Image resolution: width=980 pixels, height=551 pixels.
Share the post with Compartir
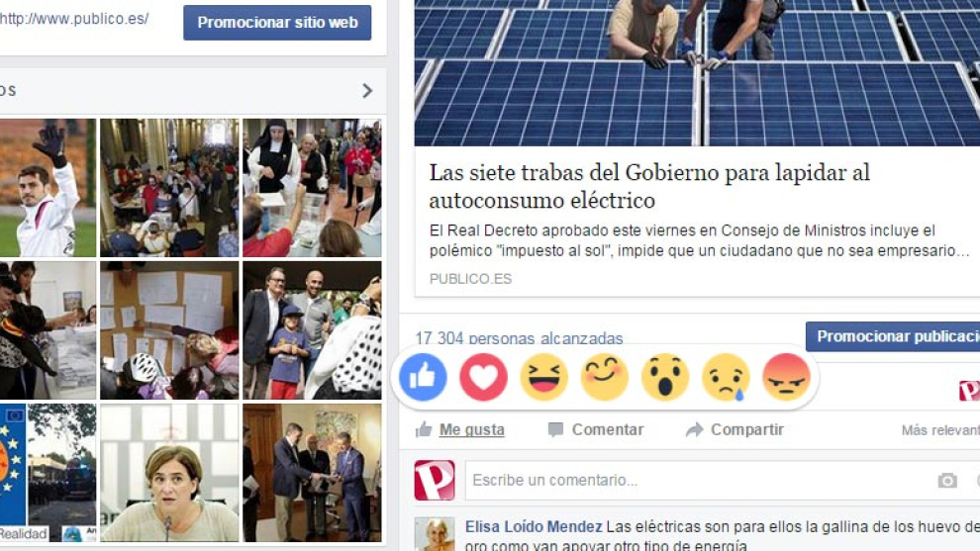(735, 429)
